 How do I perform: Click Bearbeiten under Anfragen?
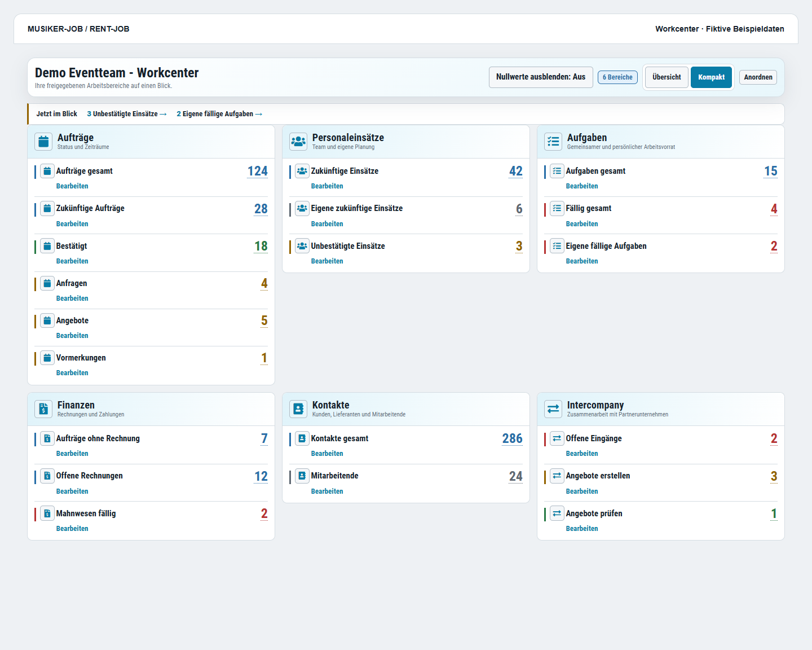pyautogui.click(x=72, y=298)
